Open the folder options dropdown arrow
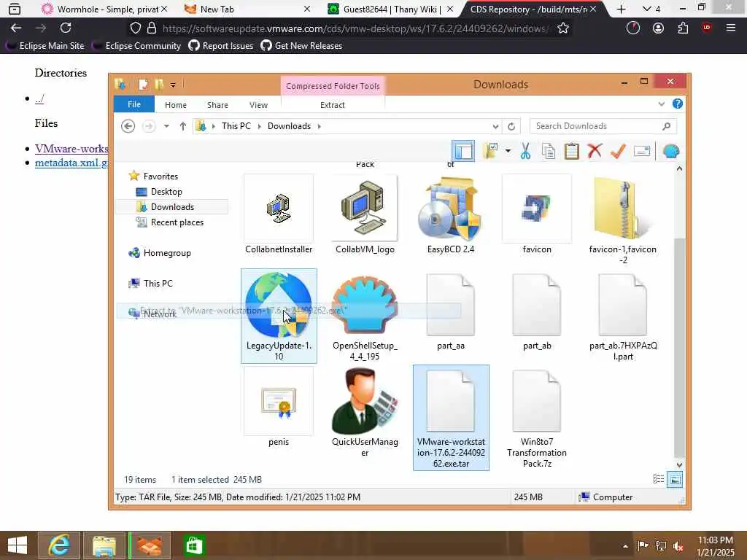Screen dimensions: 747x560 508,152
